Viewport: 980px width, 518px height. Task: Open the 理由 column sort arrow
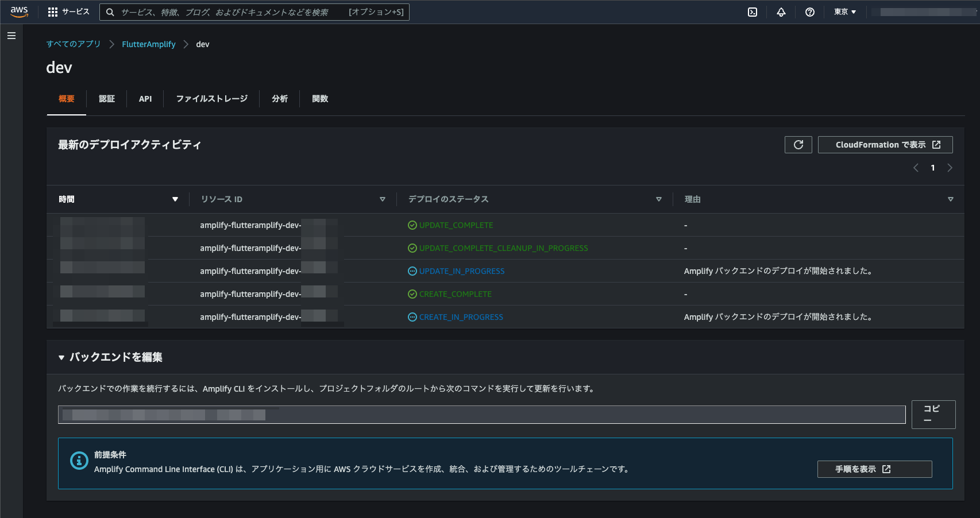pos(951,199)
